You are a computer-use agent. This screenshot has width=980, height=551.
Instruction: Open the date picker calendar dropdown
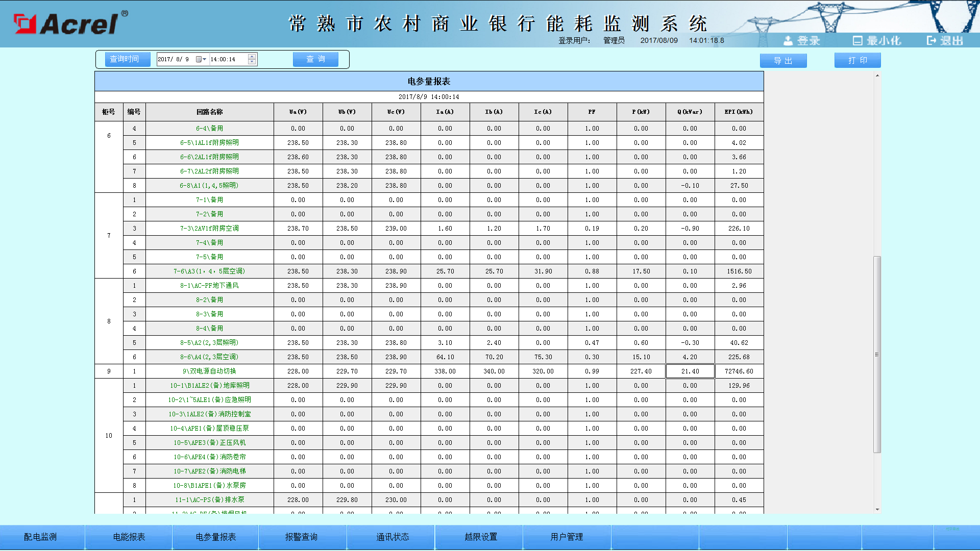point(201,59)
